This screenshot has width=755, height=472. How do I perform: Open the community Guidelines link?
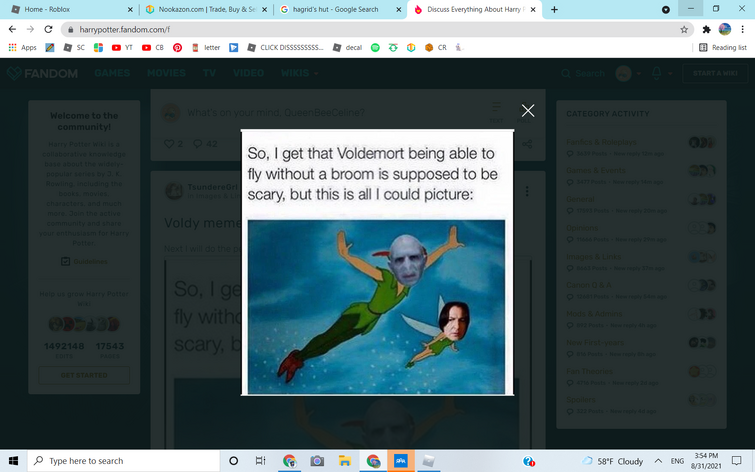pos(85,262)
